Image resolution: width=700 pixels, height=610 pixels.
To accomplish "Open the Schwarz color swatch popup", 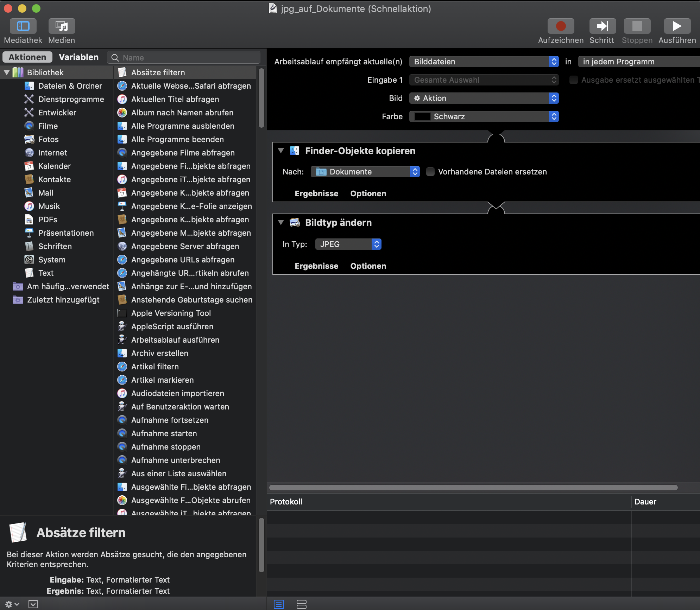I will point(484,116).
